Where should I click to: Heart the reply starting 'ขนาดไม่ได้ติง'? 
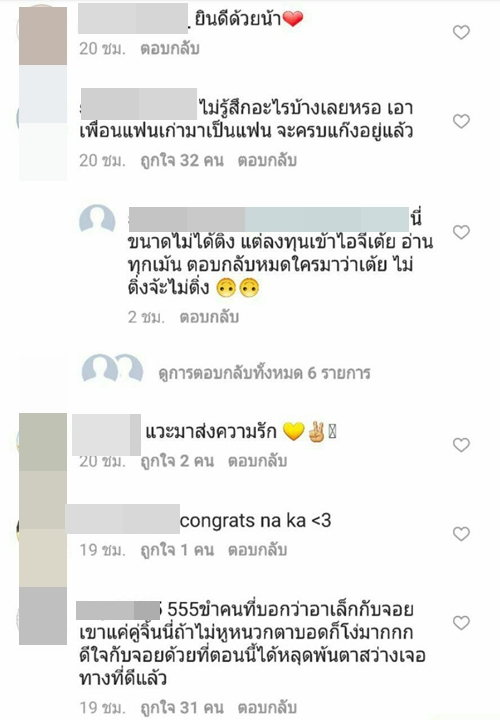pos(461,232)
